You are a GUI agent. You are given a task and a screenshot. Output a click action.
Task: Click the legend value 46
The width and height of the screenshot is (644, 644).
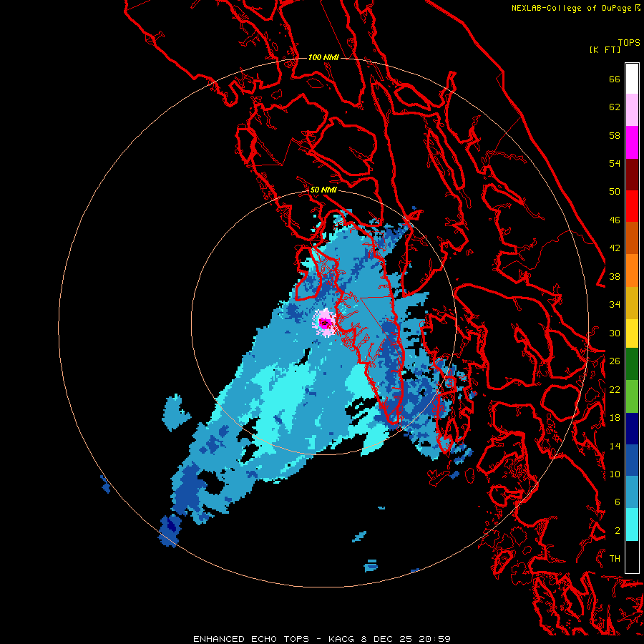coord(615,220)
